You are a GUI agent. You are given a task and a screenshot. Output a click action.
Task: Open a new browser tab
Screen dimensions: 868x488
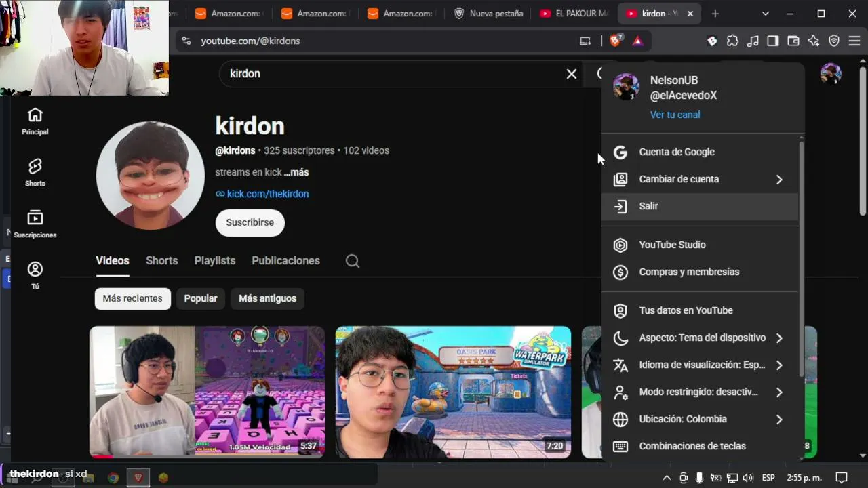(715, 14)
